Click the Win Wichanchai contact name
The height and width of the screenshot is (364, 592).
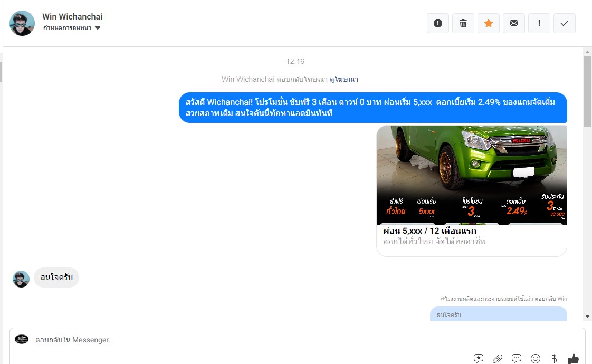point(72,16)
